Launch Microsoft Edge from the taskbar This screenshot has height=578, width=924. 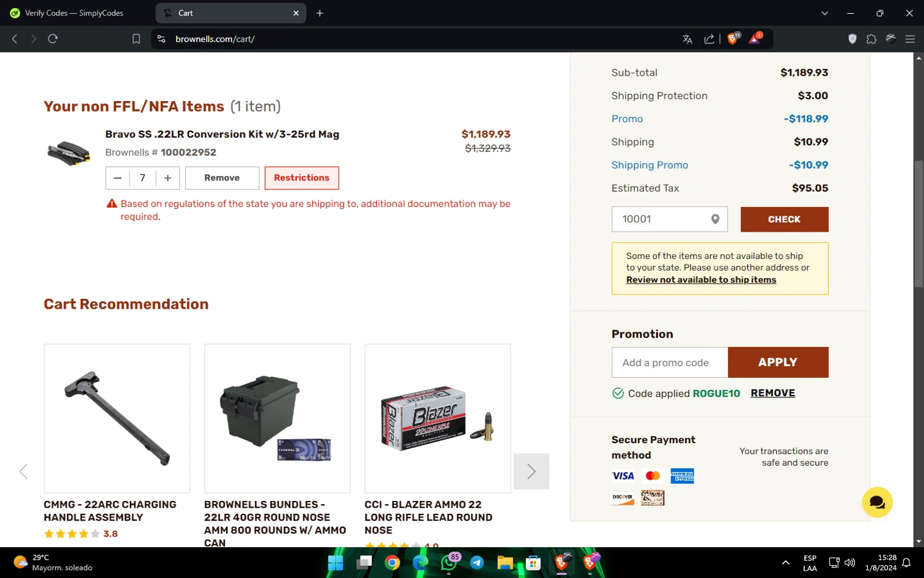(420, 563)
